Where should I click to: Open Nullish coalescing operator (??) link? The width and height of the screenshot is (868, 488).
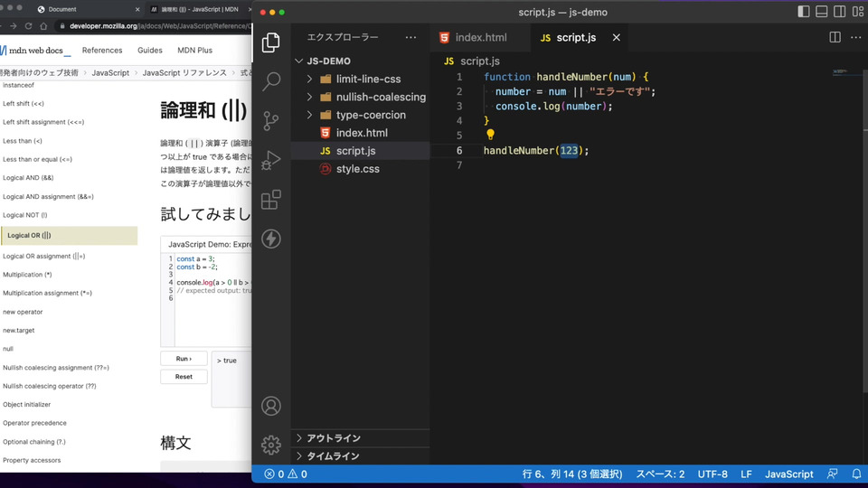49,386
